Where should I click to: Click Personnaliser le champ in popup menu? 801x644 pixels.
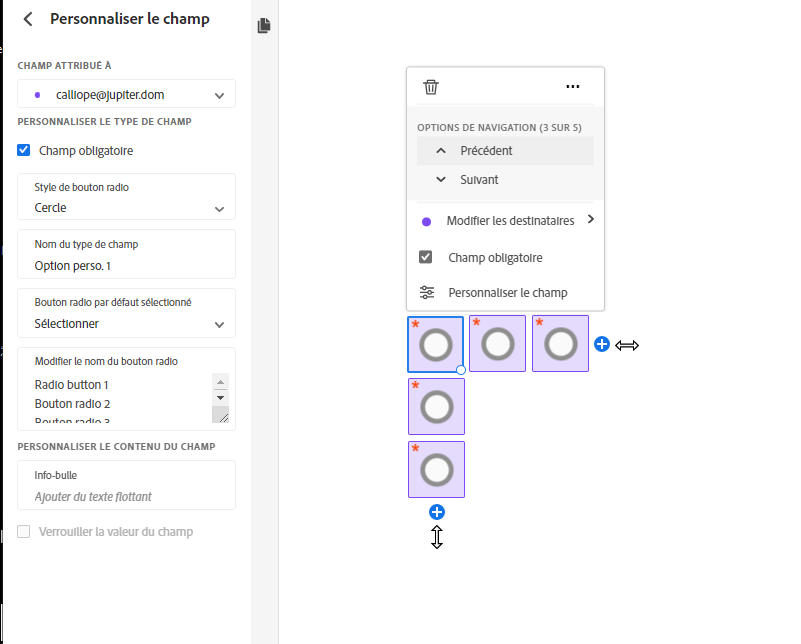(507, 293)
